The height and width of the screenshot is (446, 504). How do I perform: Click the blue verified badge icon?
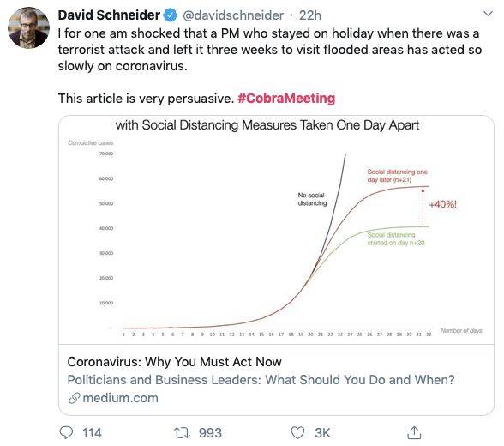171,15
